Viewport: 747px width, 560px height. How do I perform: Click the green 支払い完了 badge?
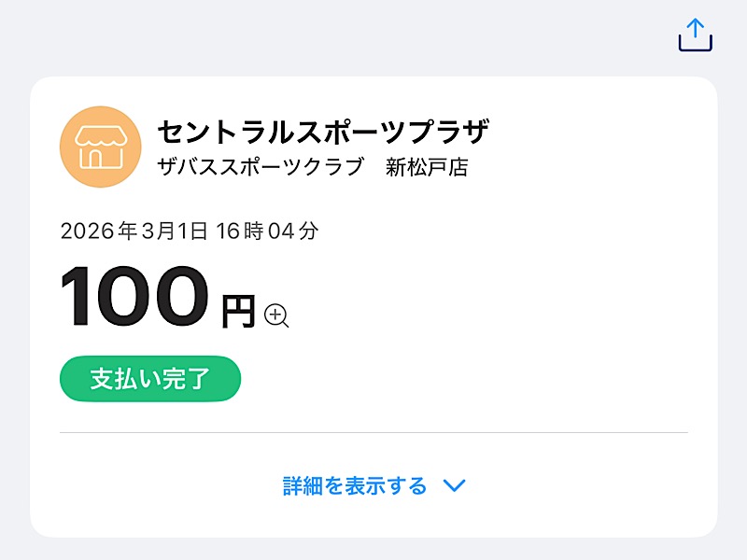(150, 379)
